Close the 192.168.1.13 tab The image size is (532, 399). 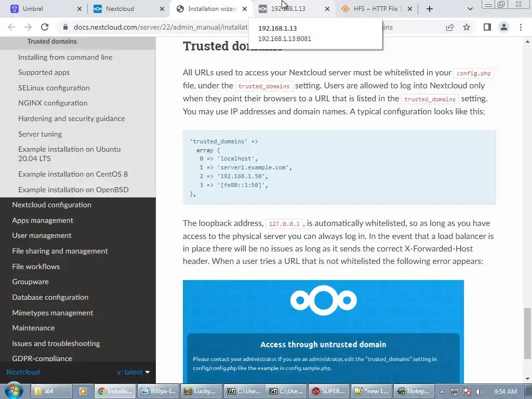(x=327, y=9)
